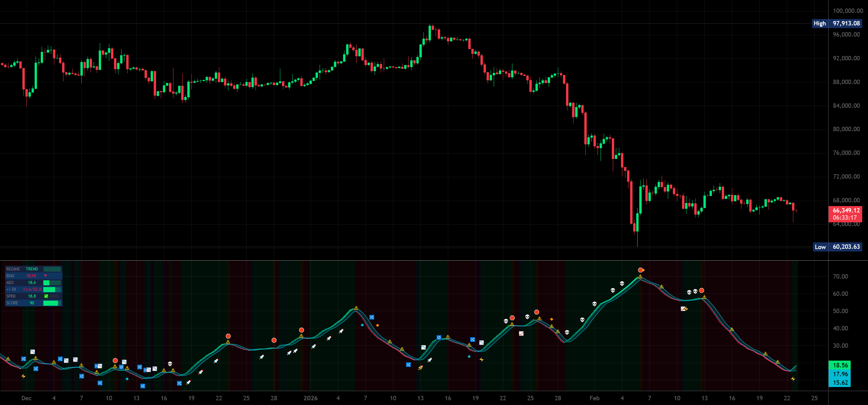Click the Low 60,203.63 price label
The width and height of the screenshot is (868, 405).
837,247
